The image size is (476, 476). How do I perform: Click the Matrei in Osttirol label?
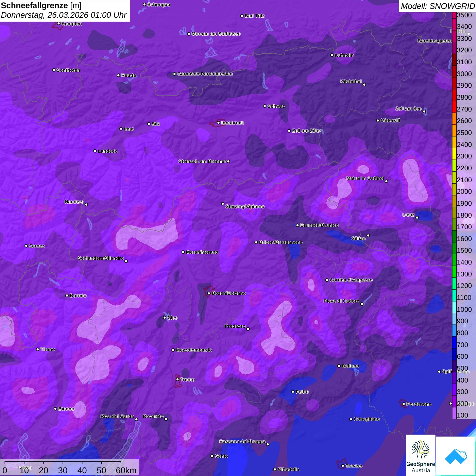coord(365,178)
